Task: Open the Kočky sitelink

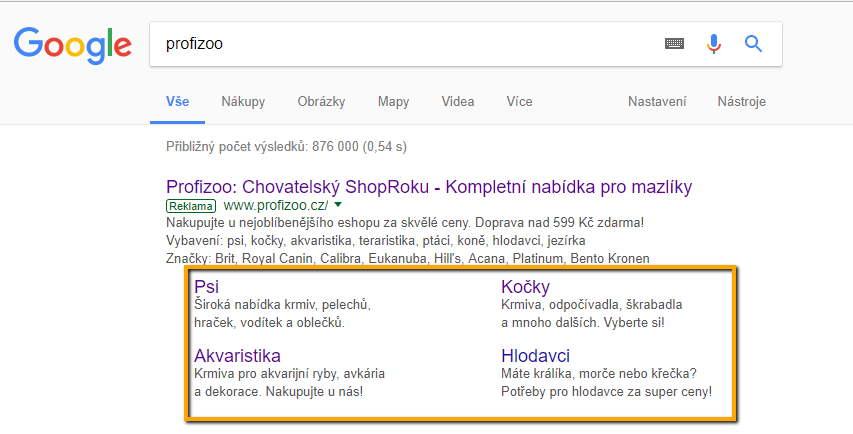Action: [526, 286]
